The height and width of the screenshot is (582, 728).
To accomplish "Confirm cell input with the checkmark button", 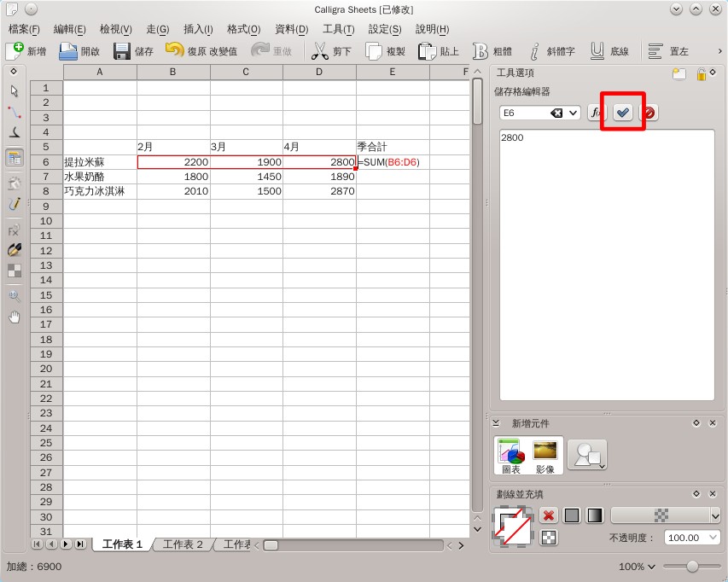I will click(622, 112).
